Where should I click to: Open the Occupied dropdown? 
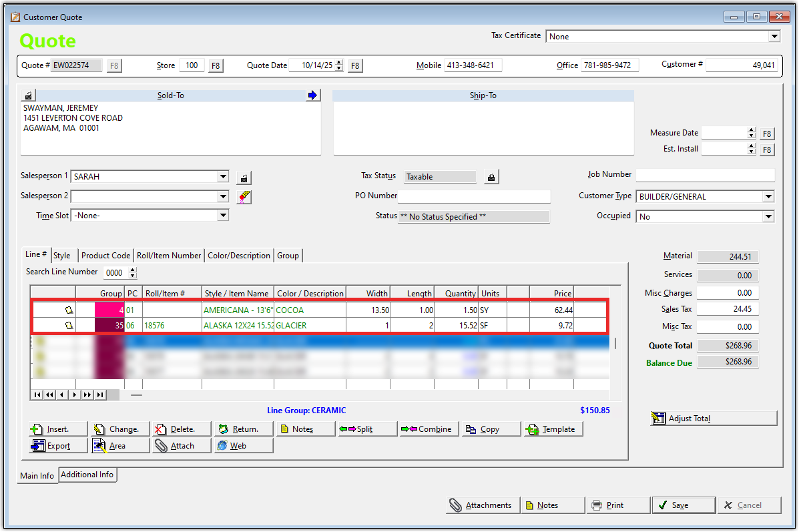[x=768, y=216]
